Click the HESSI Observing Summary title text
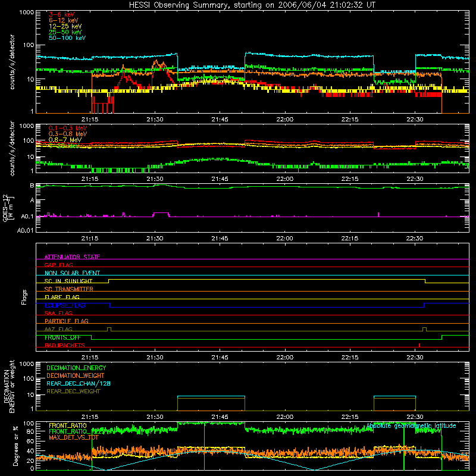The height and width of the screenshot is (476, 476). pos(252,5)
